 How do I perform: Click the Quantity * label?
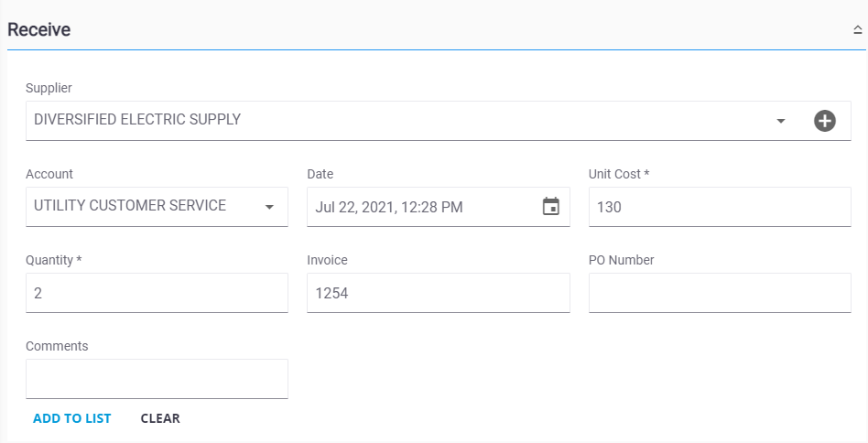tap(54, 260)
